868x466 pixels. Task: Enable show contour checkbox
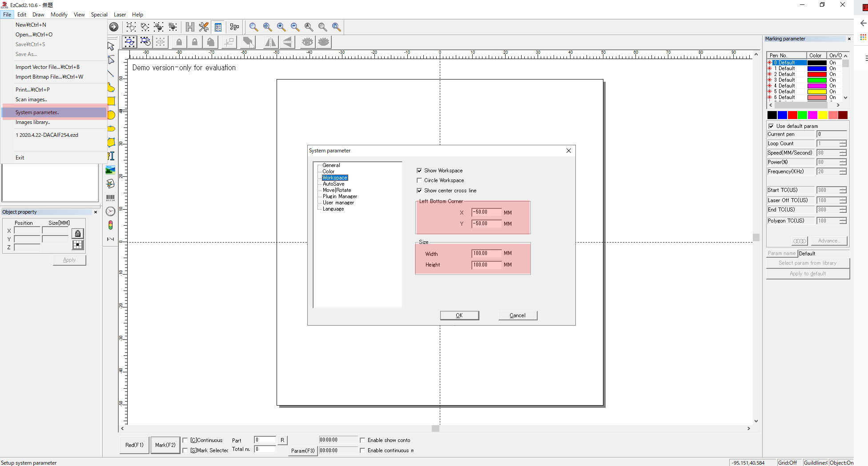point(362,440)
